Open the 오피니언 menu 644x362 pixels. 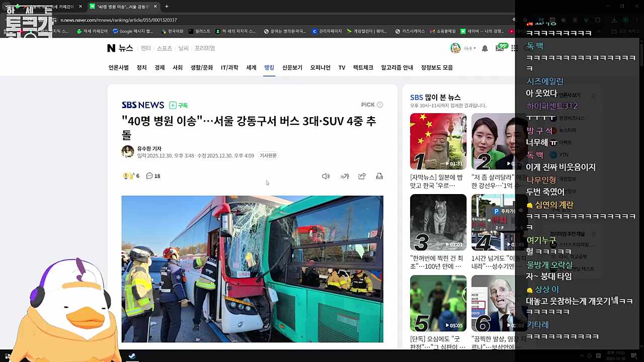pyautogui.click(x=320, y=67)
